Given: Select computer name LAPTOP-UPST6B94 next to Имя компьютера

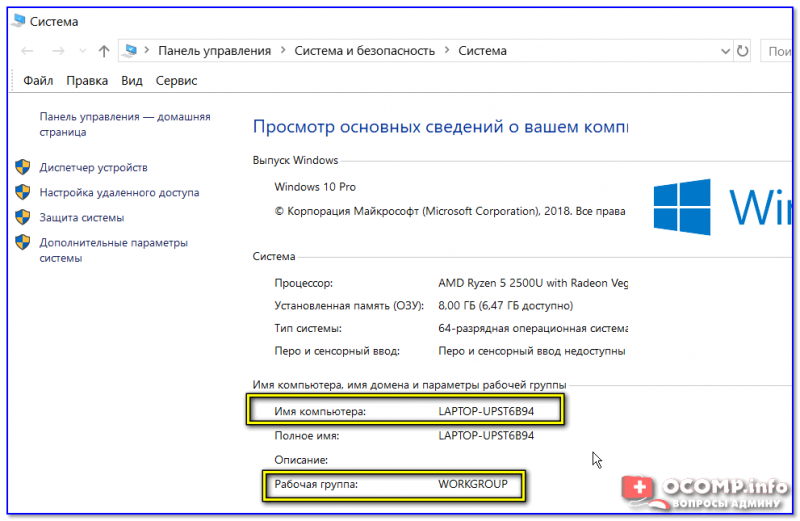Looking at the screenshot, I should pos(486,411).
